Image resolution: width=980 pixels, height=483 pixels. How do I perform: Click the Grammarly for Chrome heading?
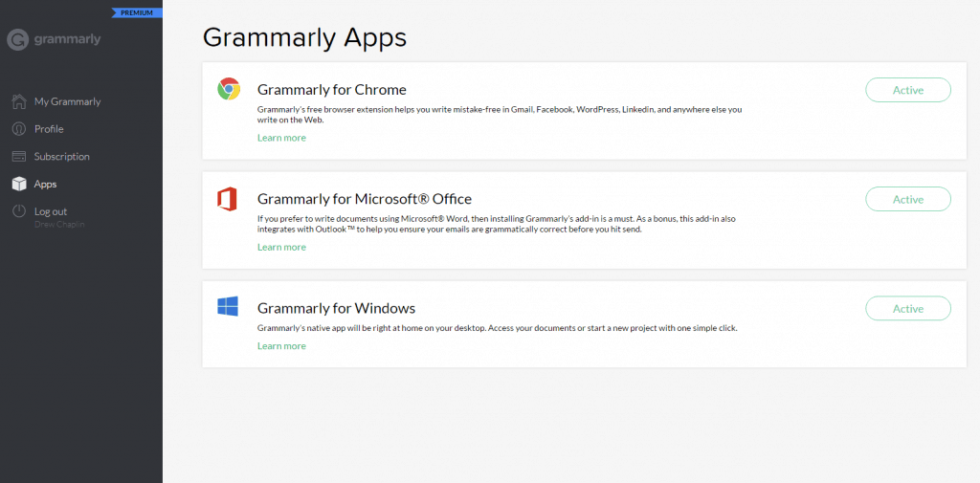pyautogui.click(x=332, y=89)
